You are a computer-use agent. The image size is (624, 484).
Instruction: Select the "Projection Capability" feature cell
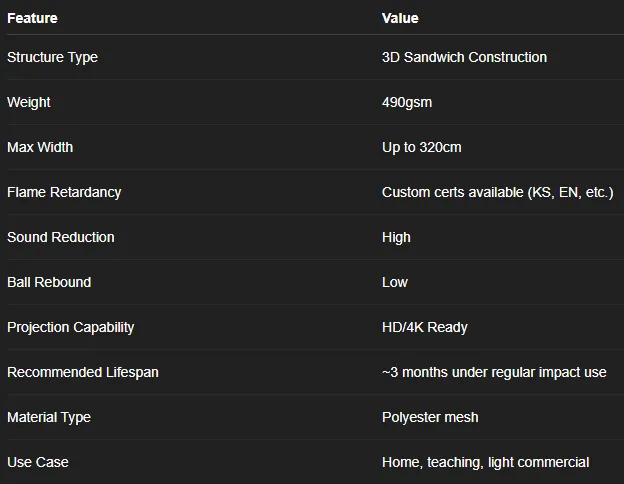click(x=70, y=327)
